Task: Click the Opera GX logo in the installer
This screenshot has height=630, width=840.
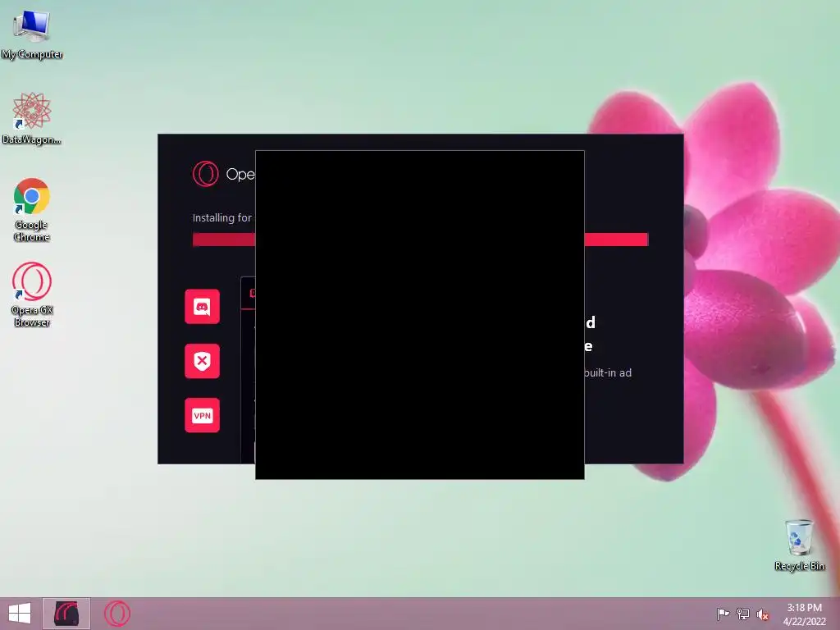Action: (x=206, y=174)
